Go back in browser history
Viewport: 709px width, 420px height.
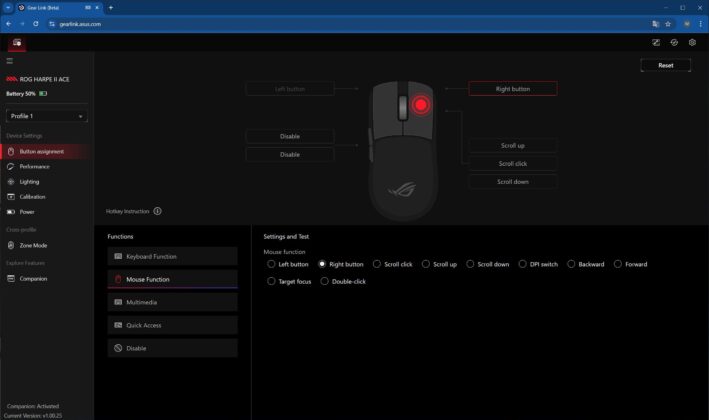pos(9,24)
